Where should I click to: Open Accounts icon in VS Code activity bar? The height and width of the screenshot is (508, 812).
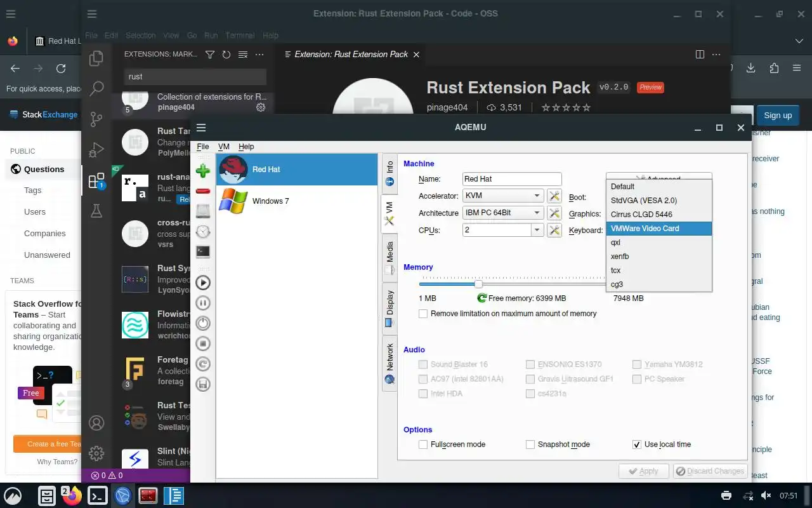(x=96, y=423)
